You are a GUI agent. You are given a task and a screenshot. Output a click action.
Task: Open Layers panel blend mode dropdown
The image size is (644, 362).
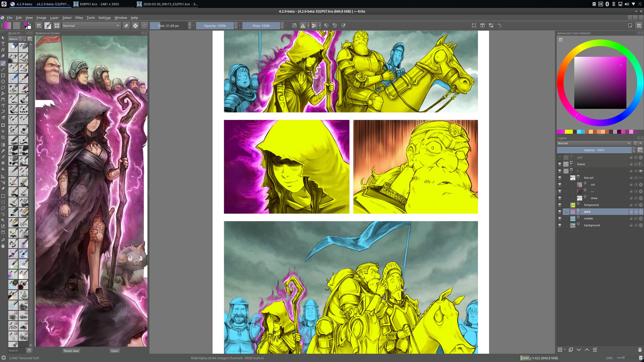594,143
